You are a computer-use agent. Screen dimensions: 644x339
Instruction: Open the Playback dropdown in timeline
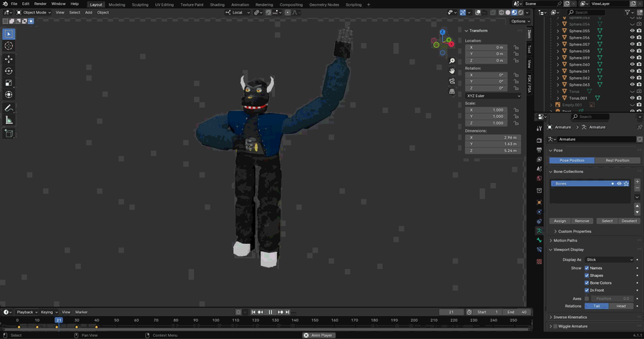point(26,313)
